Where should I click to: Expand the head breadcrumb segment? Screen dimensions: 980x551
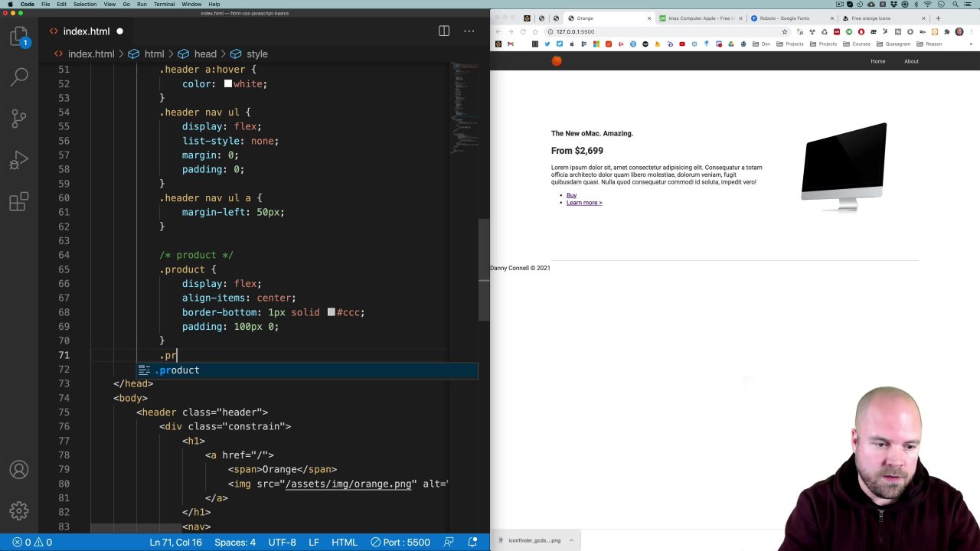(x=204, y=54)
